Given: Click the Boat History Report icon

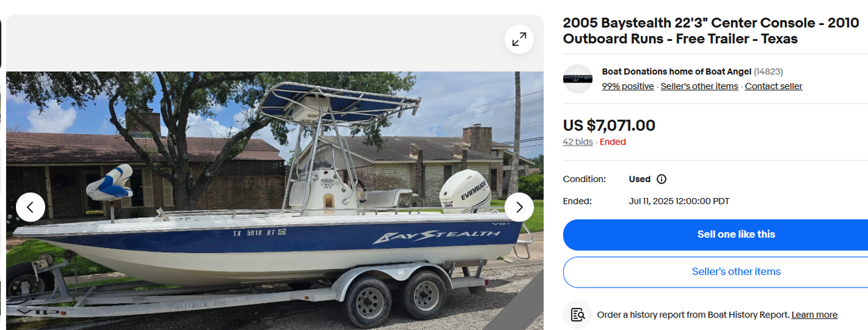Looking at the screenshot, I should (x=578, y=315).
